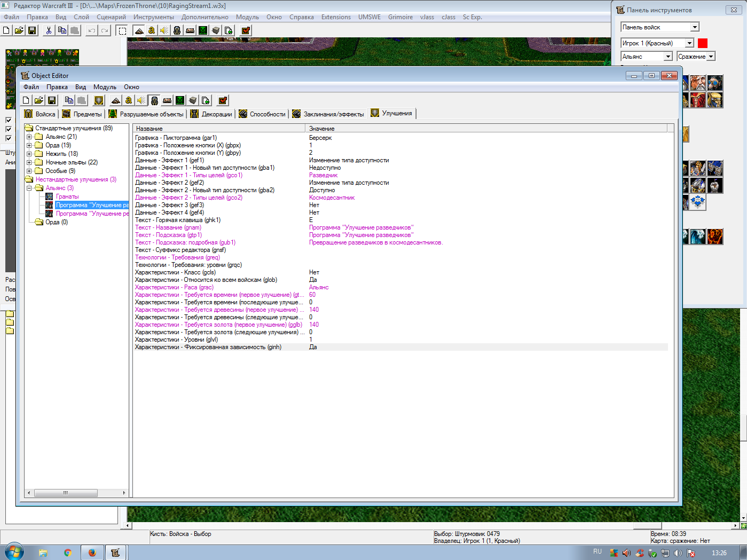Switch to the Разрушаемые объекты tab
Image resolution: width=747 pixels, height=560 pixels.
coord(146,114)
